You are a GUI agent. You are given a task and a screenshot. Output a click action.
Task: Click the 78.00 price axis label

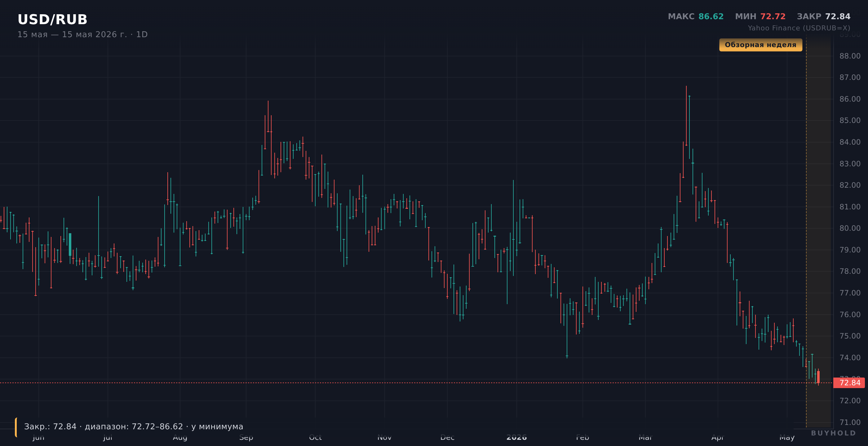(x=850, y=271)
